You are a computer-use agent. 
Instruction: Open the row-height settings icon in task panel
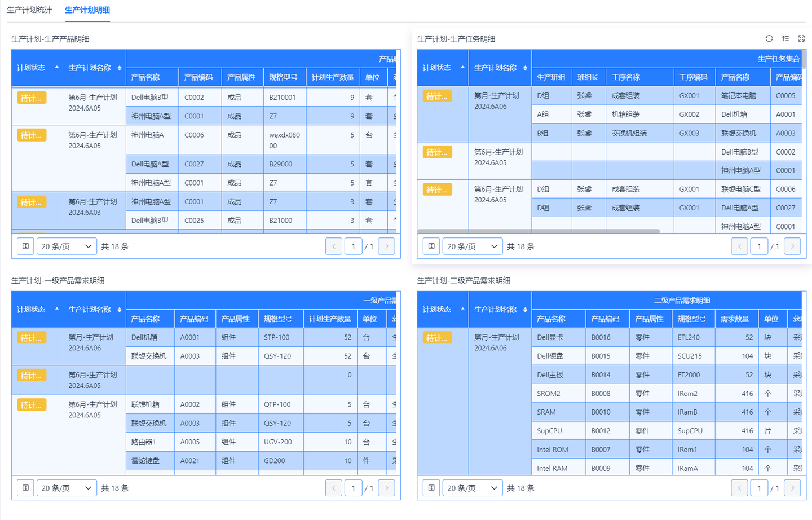pos(785,38)
